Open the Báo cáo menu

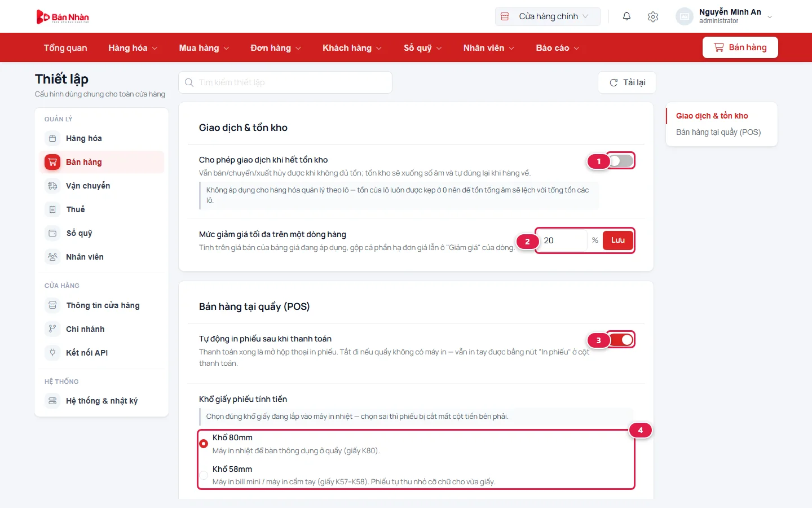[x=558, y=48]
